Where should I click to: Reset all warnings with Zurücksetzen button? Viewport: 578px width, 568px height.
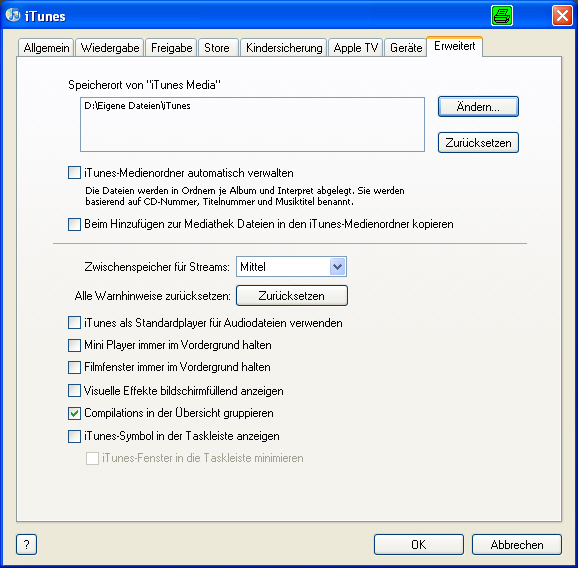point(292,296)
